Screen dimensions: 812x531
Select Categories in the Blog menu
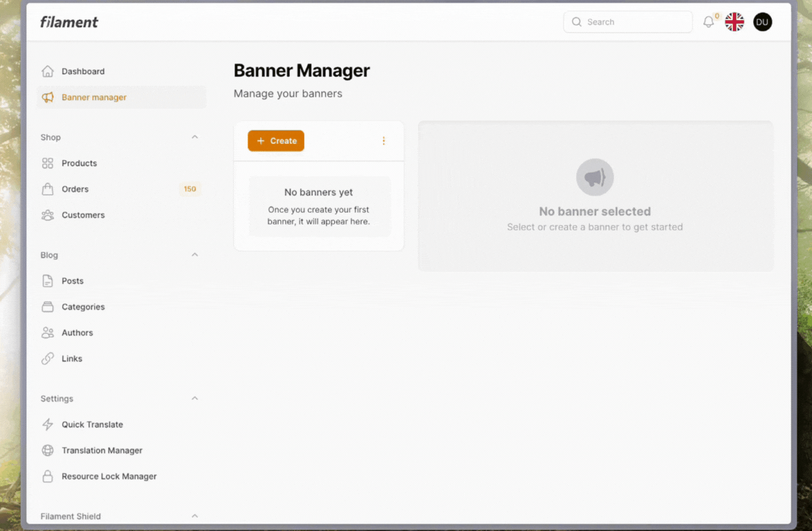pos(83,307)
